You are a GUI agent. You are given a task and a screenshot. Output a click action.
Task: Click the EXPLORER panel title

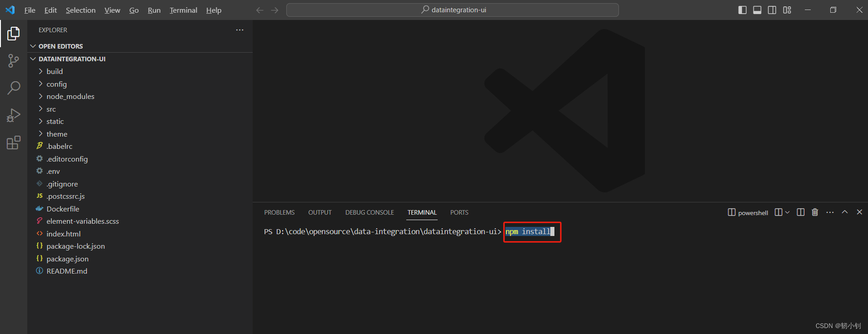click(x=53, y=30)
